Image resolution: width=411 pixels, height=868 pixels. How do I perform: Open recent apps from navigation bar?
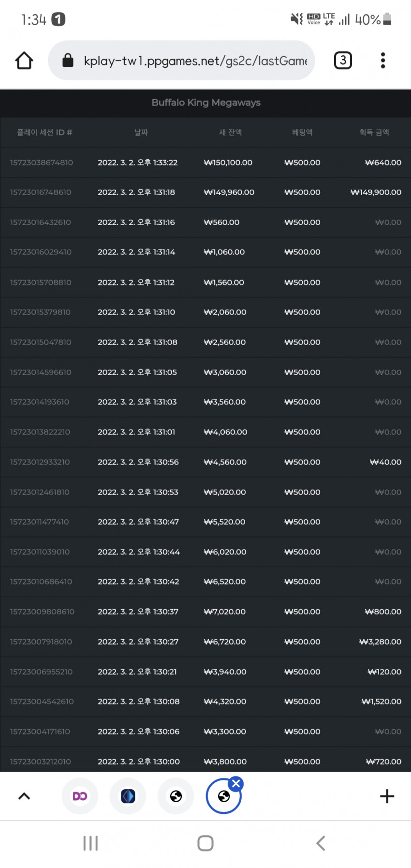[90, 843]
